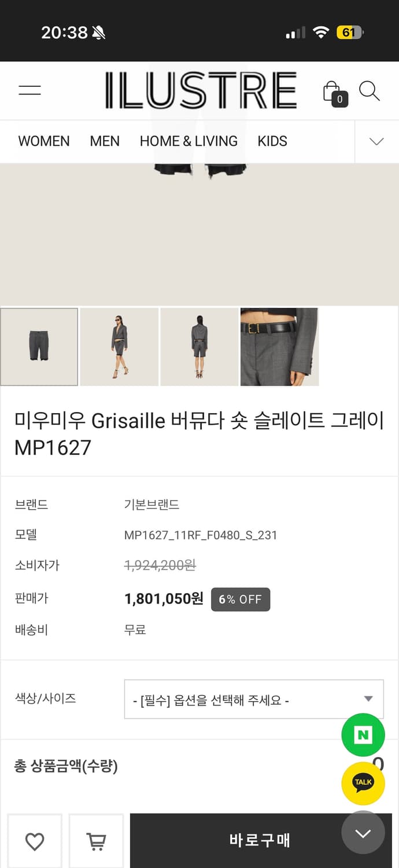Image resolution: width=399 pixels, height=868 pixels.
Task: Click the 6% OFF discount badge
Action: pyautogui.click(x=241, y=599)
